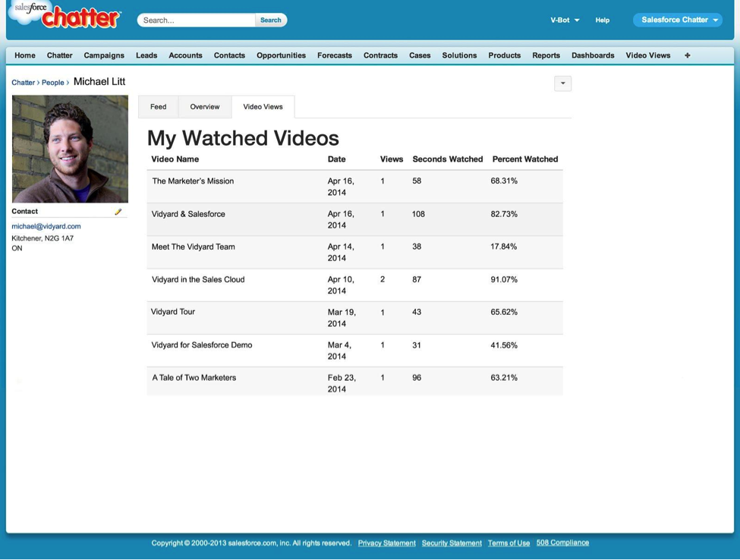The image size is (740, 560).
Task: Switch to the Overview tab
Action: click(x=205, y=107)
